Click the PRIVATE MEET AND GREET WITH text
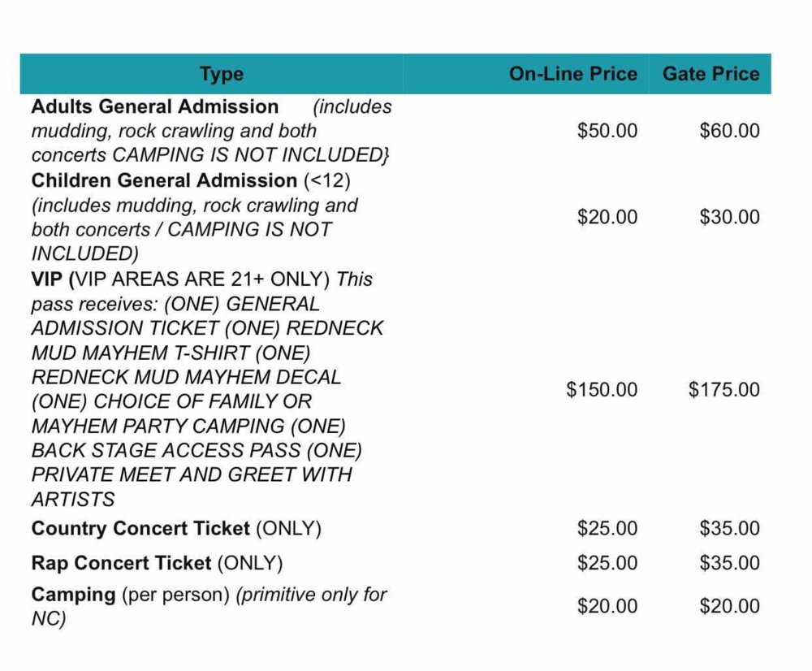Image resolution: width=812 pixels, height=671 pixels. 192,474
